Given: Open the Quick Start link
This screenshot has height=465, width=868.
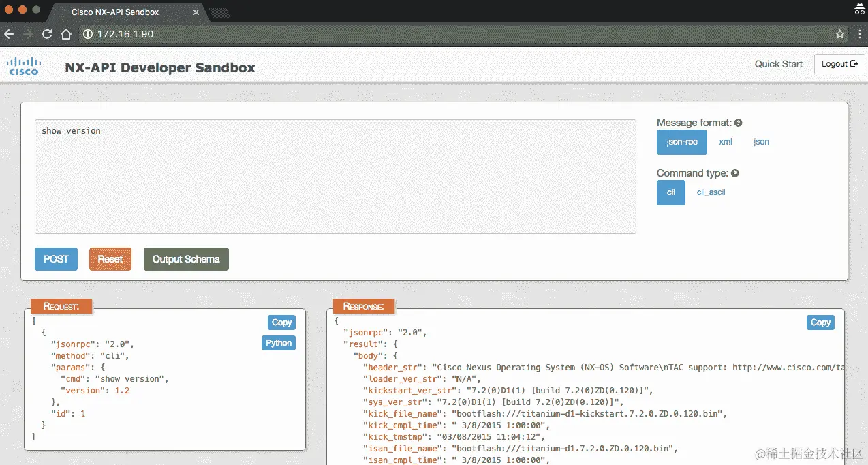Looking at the screenshot, I should [779, 64].
